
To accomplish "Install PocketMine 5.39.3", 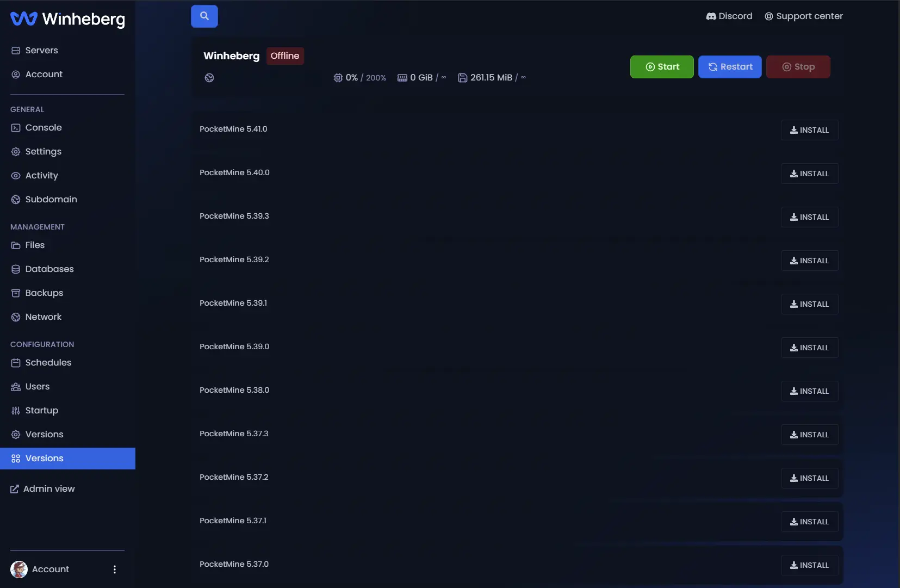I will tap(809, 217).
